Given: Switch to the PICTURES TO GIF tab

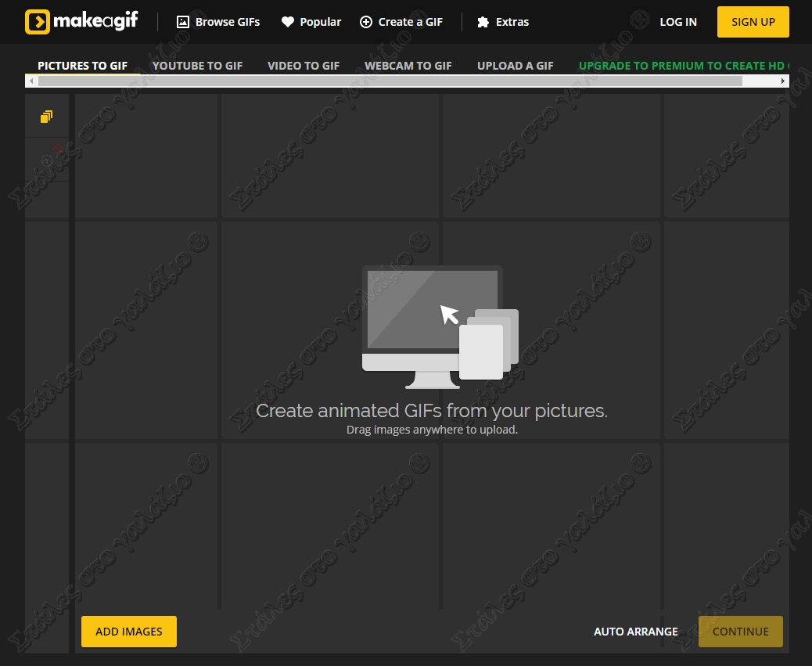Looking at the screenshot, I should point(82,66).
